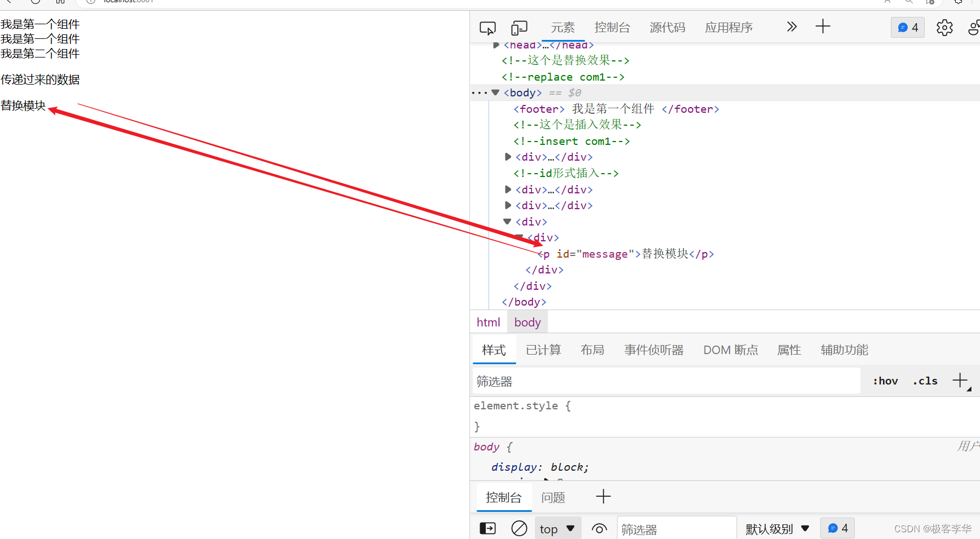
Task: Open the top JavaScript context dropdown
Action: pos(557,529)
